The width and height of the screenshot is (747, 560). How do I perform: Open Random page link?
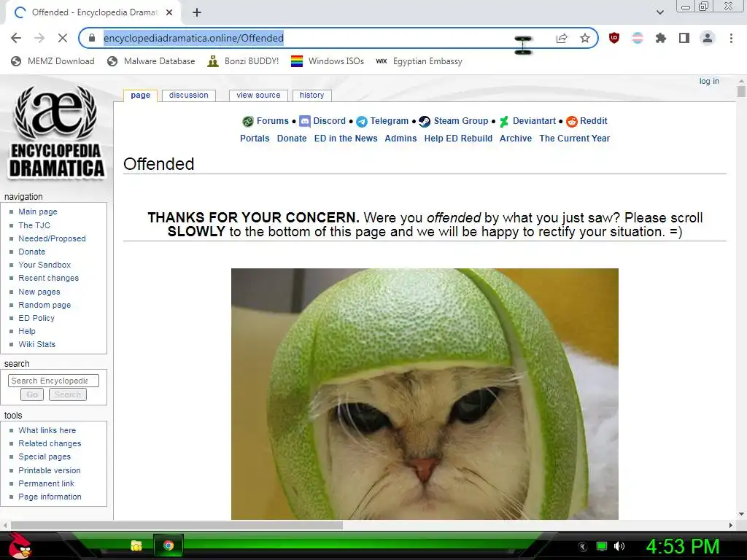[44, 305]
